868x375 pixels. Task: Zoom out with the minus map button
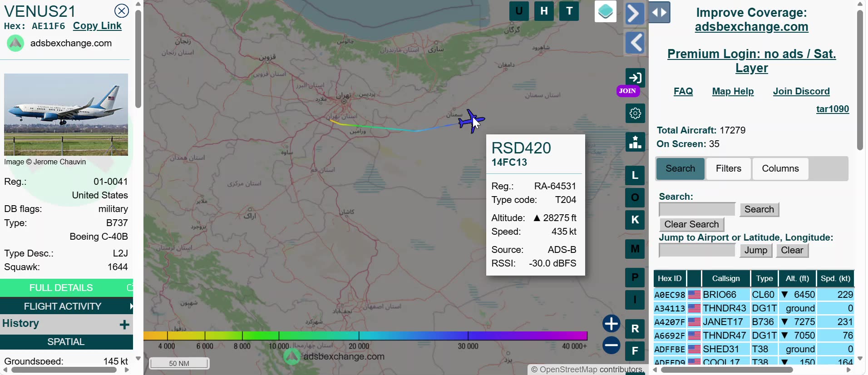611,345
